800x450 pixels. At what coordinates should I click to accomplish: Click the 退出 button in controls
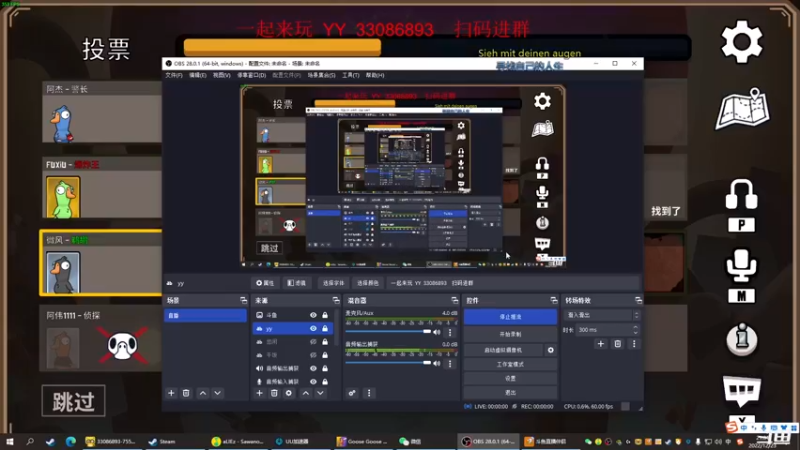(x=510, y=392)
